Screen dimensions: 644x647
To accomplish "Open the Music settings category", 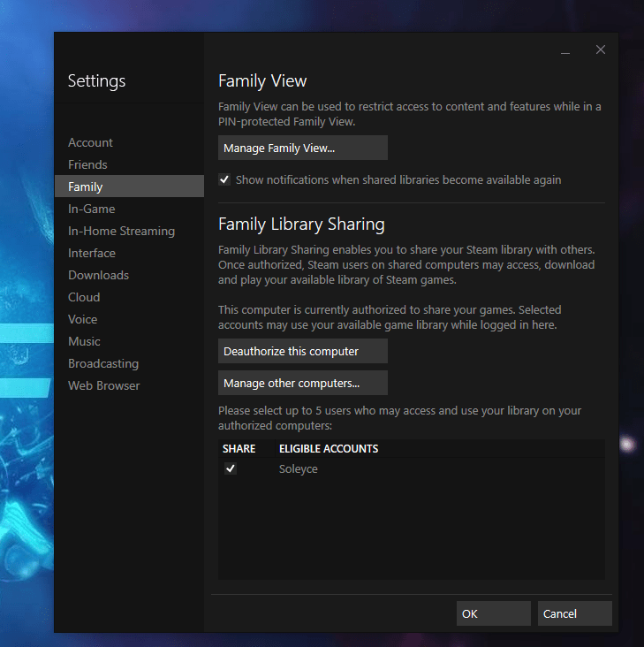I will click(84, 341).
